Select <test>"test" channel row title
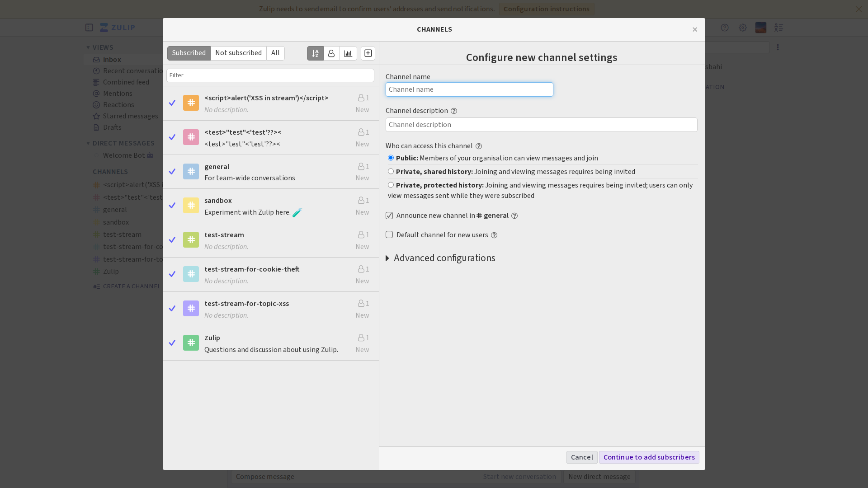 [243, 132]
